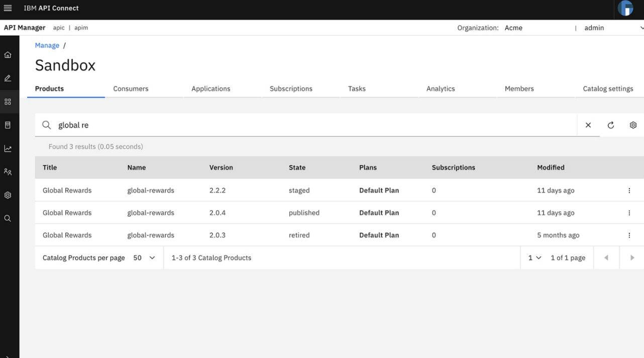Click the Search icon in sidebar
The width and height of the screenshot is (644, 358).
pyautogui.click(x=8, y=219)
